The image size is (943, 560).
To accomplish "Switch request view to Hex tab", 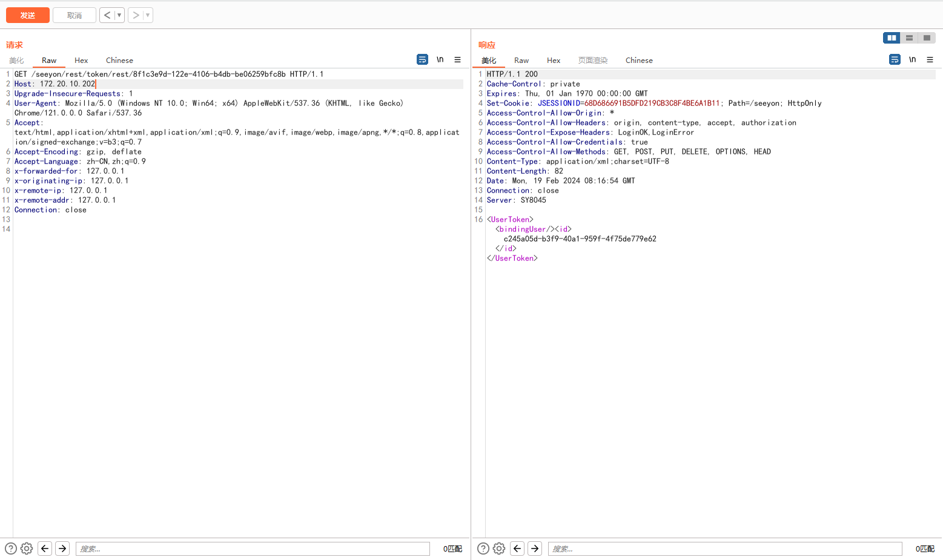I will [x=81, y=61].
